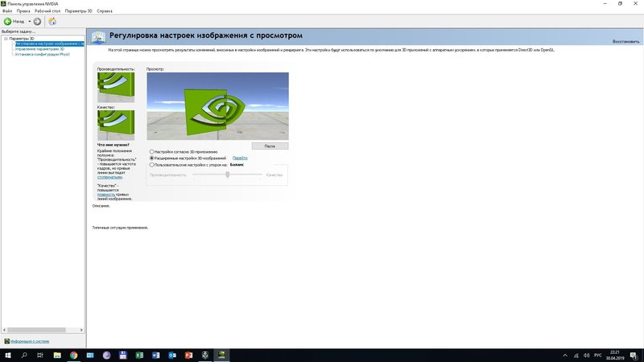Click the Производительность-Качество slider handle
This screenshot has width=644, height=362.
click(x=228, y=175)
